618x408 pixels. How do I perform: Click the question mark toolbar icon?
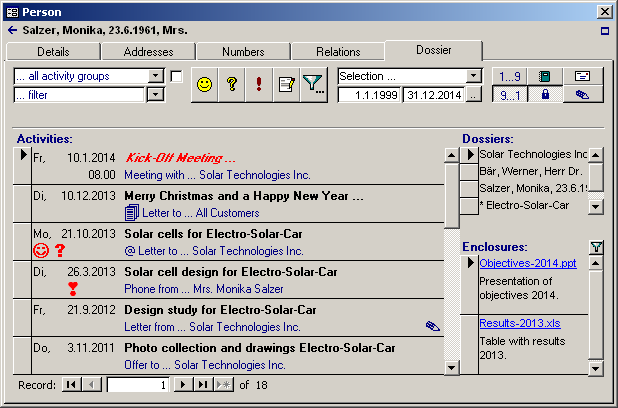tap(231, 86)
